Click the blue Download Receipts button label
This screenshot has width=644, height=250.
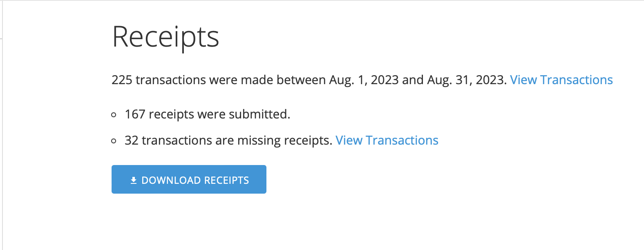pos(195,179)
